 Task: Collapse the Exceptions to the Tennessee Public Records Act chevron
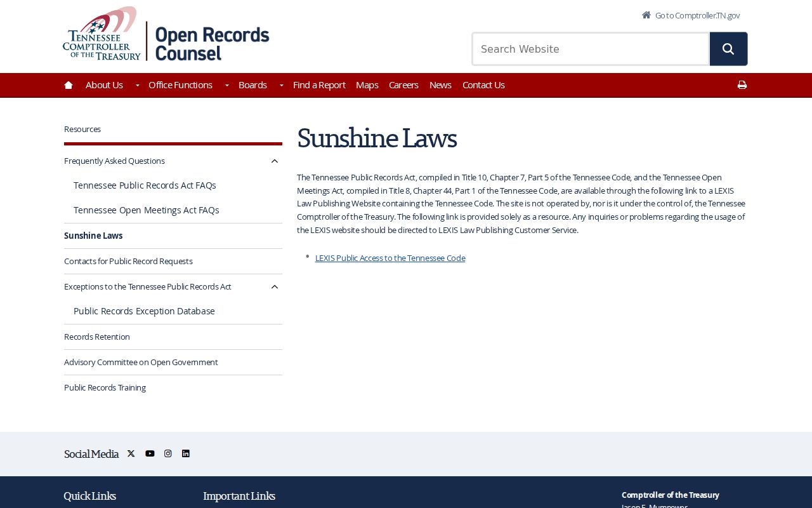[275, 287]
